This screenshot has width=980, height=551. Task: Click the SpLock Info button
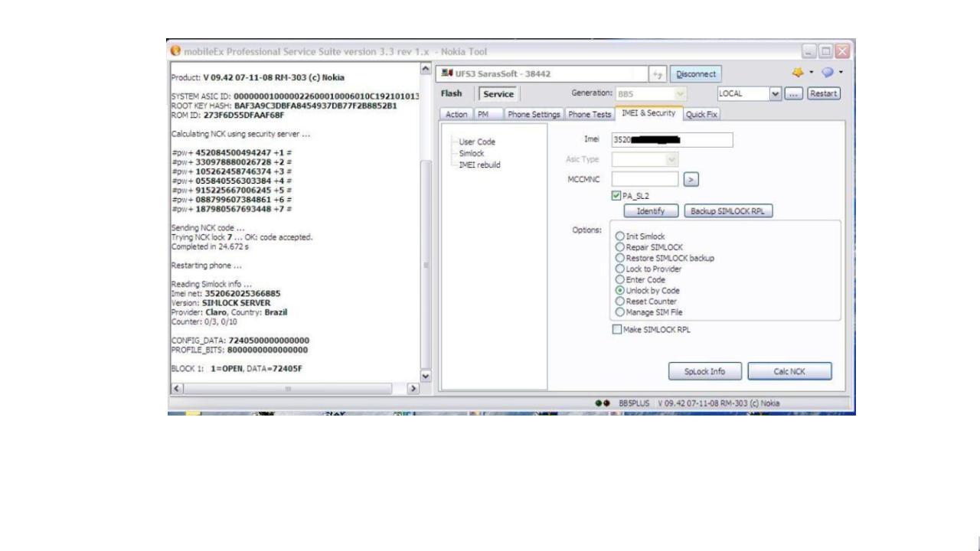[704, 372]
